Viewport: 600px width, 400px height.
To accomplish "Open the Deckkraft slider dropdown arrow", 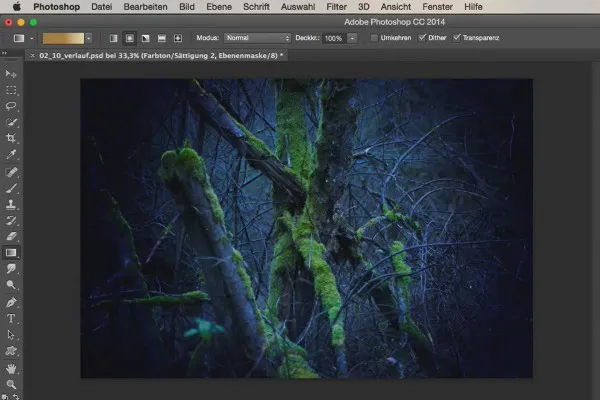I will pos(352,38).
